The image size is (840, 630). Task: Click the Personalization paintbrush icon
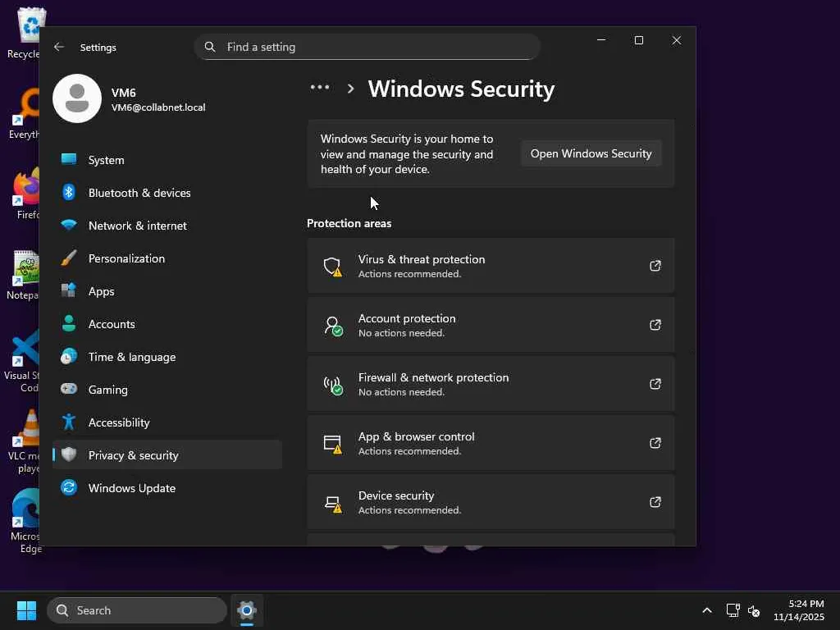(x=69, y=258)
